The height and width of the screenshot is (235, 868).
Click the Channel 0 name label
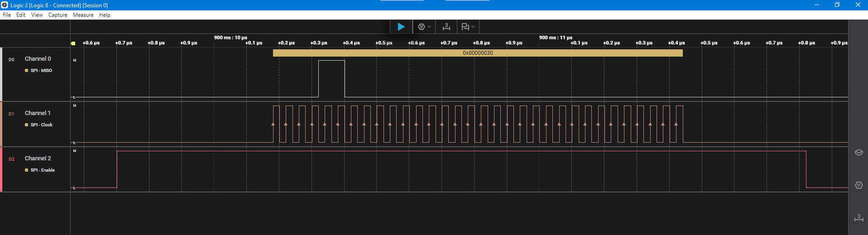point(38,59)
